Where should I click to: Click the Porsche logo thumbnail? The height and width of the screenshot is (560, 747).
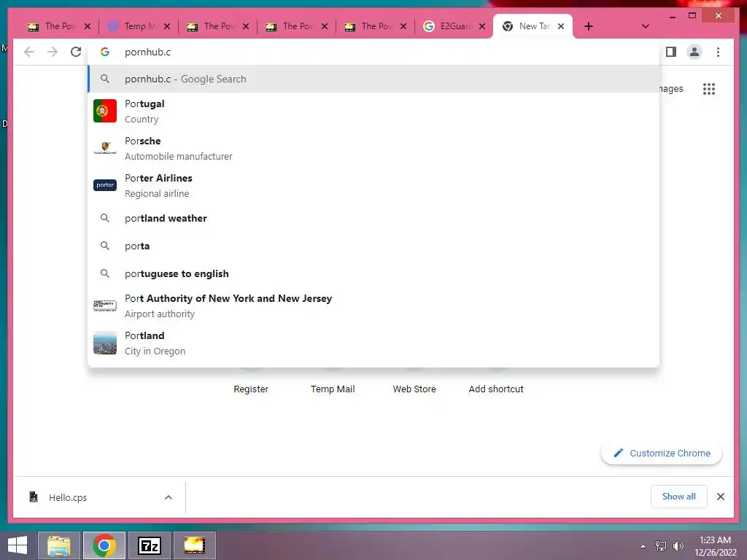coord(105,148)
